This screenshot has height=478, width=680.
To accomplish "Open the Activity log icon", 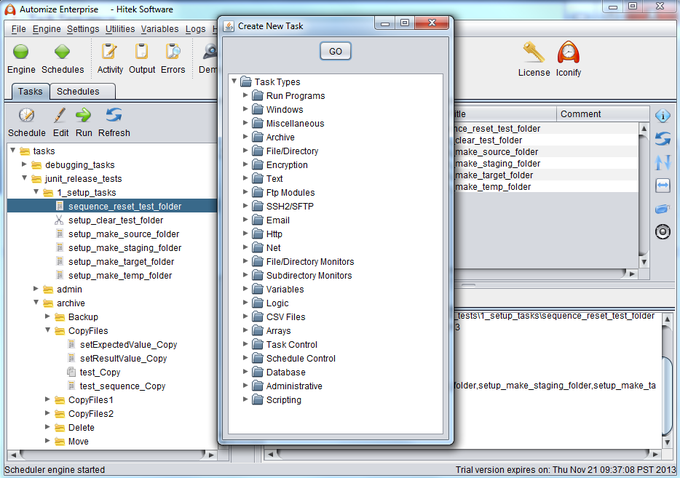I will (x=109, y=51).
